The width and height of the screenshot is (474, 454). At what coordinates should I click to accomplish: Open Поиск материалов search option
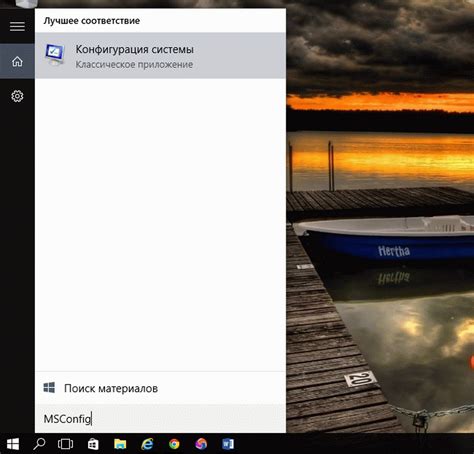pyautogui.click(x=160, y=388)
